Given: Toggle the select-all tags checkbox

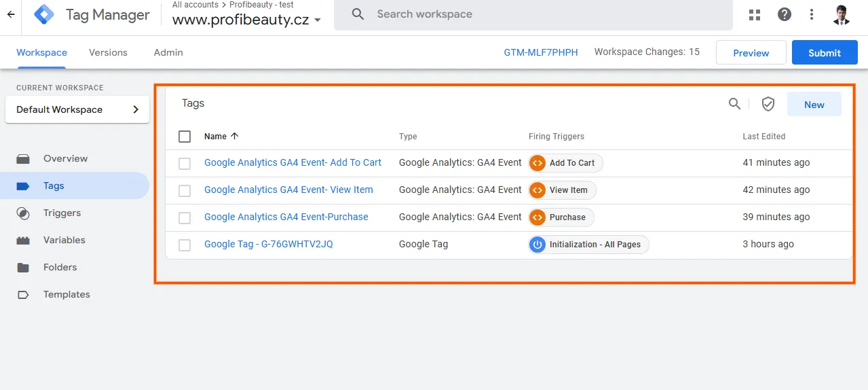Looking at the screenshot, I should (x=185, y=137).
